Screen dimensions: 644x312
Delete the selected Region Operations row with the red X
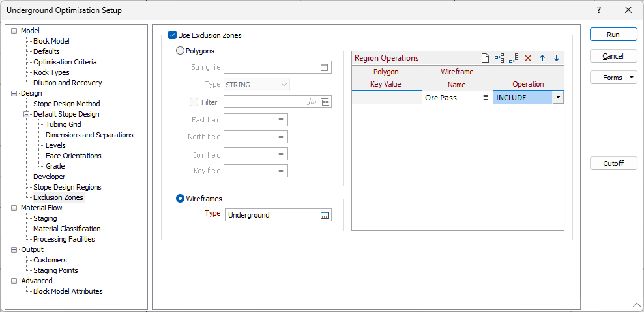tap(528, 58)
